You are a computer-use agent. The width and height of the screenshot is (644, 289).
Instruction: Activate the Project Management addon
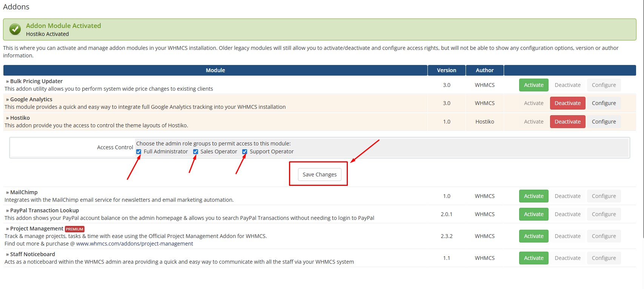[x=533, y=236]
